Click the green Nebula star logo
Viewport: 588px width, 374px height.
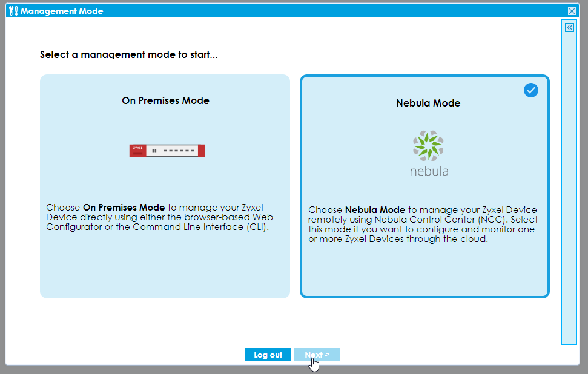pyautogui.click(x=428, y=146)
